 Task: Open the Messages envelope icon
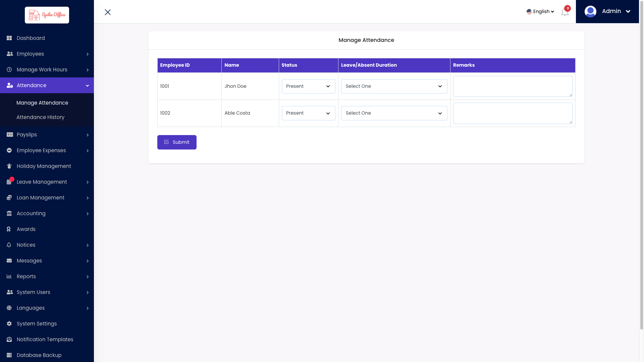coord(9,260)
